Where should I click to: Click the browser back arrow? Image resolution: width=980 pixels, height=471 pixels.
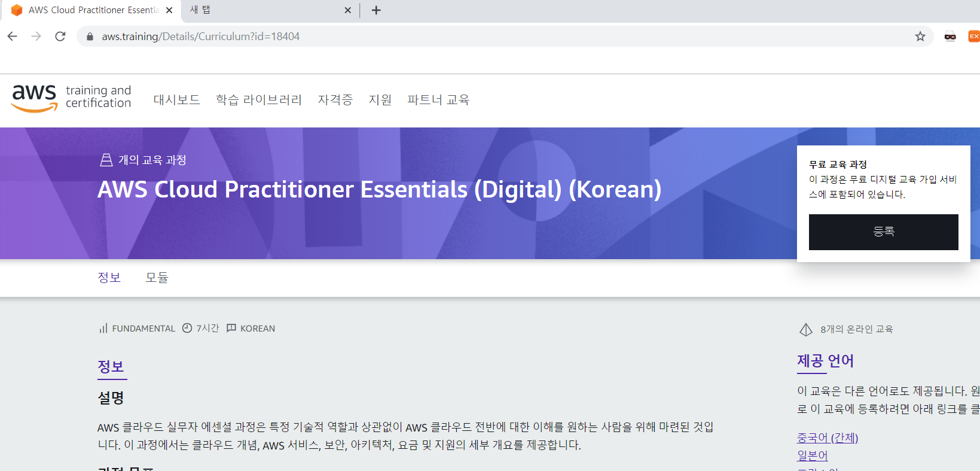[x=12, y=37]
